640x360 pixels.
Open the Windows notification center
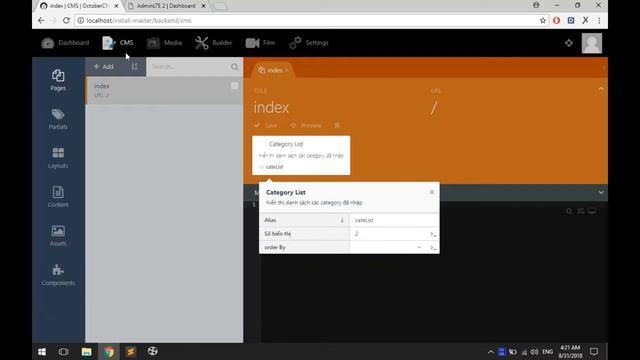click(594, 352)
